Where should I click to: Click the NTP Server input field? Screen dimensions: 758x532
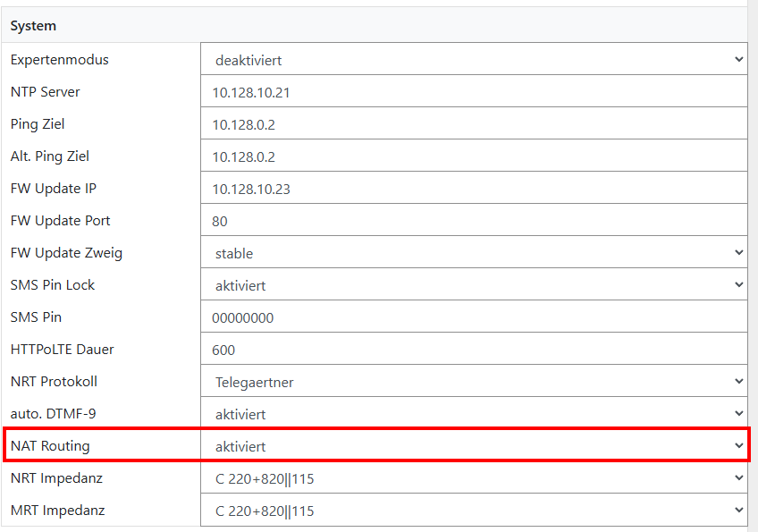[474, 92]
